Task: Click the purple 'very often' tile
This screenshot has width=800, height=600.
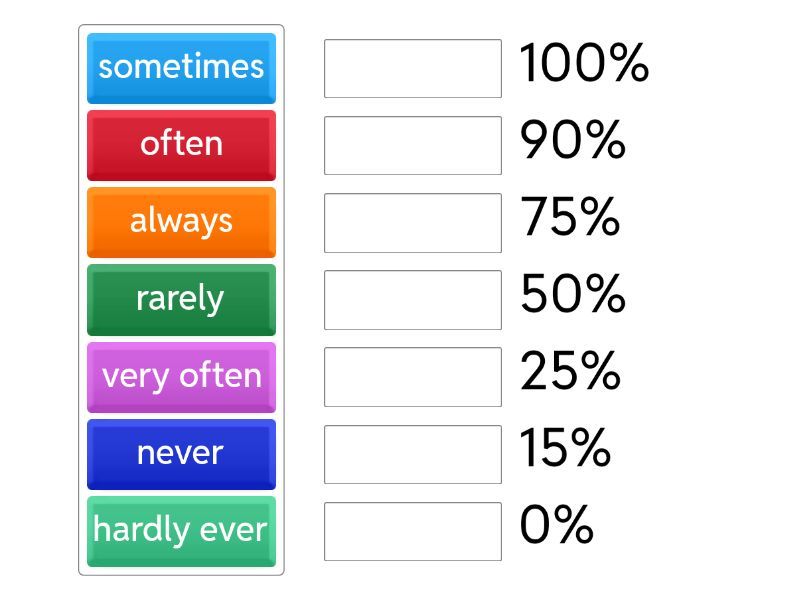Action: click(x=181, y=377)
